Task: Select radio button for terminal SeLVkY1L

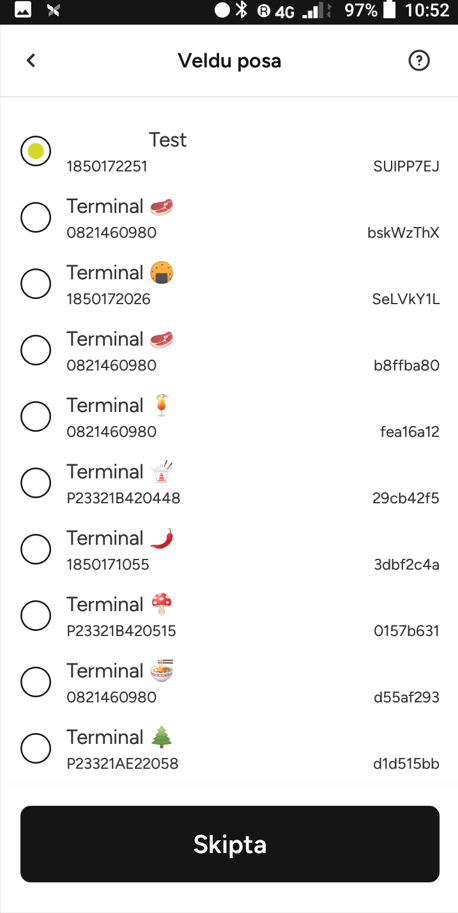Action: (x=35, y=284)
